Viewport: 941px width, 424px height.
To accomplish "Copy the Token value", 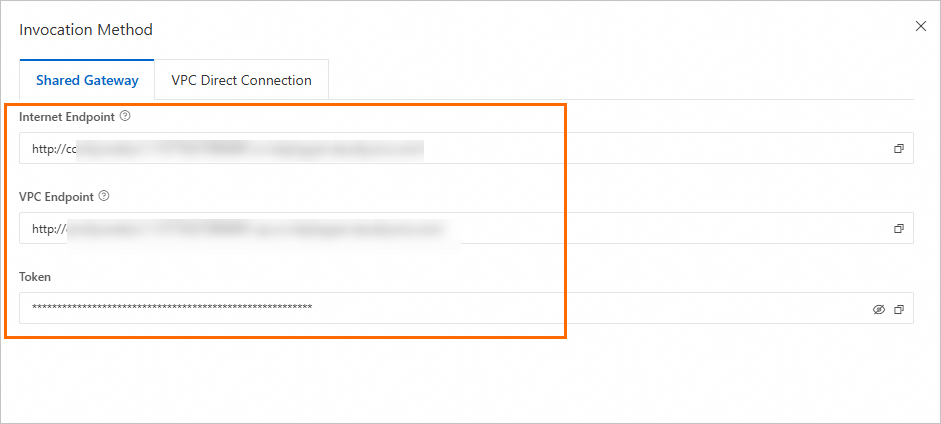I will point(898,309).
